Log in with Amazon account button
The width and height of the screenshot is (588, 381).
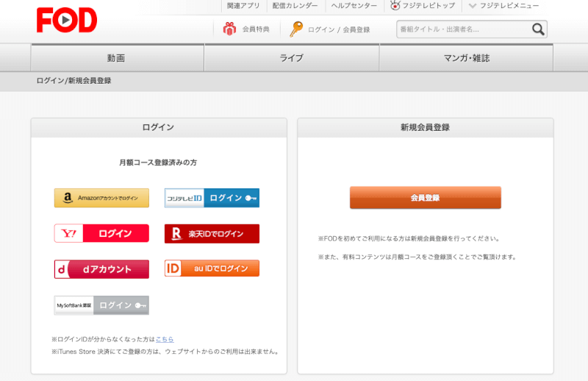click(101, 198)
